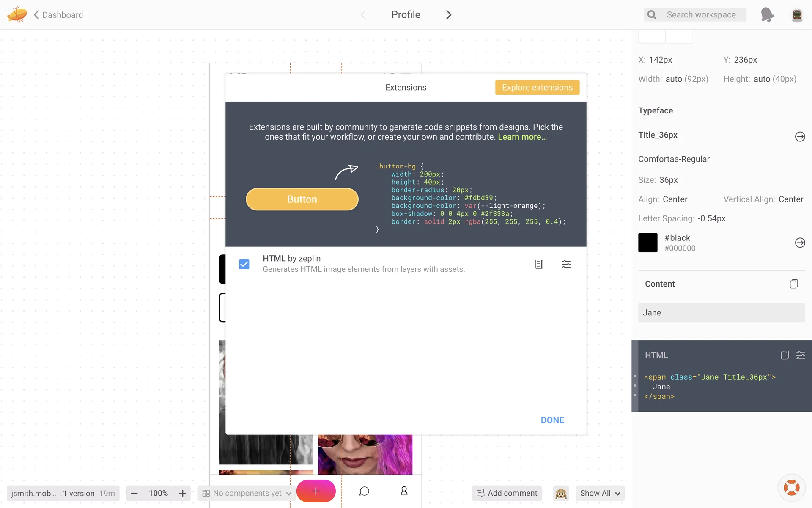Go to next screen arrow

point(449,15)
